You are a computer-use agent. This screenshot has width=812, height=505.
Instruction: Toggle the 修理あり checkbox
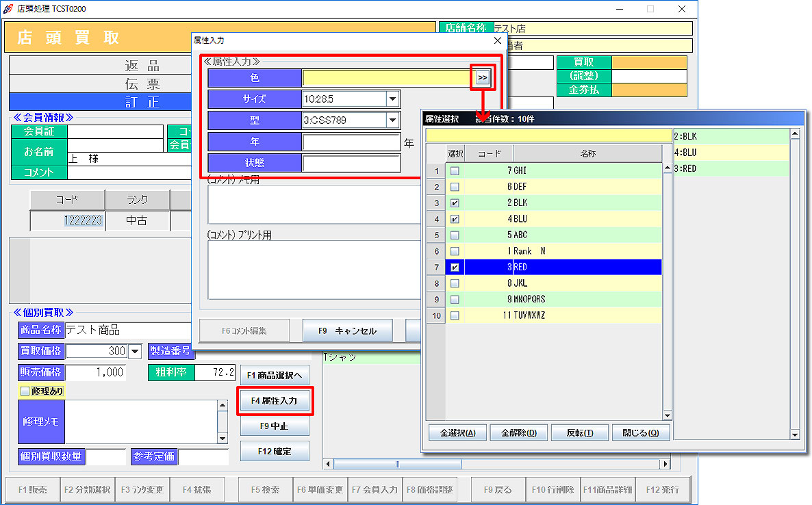pos(25,391)
